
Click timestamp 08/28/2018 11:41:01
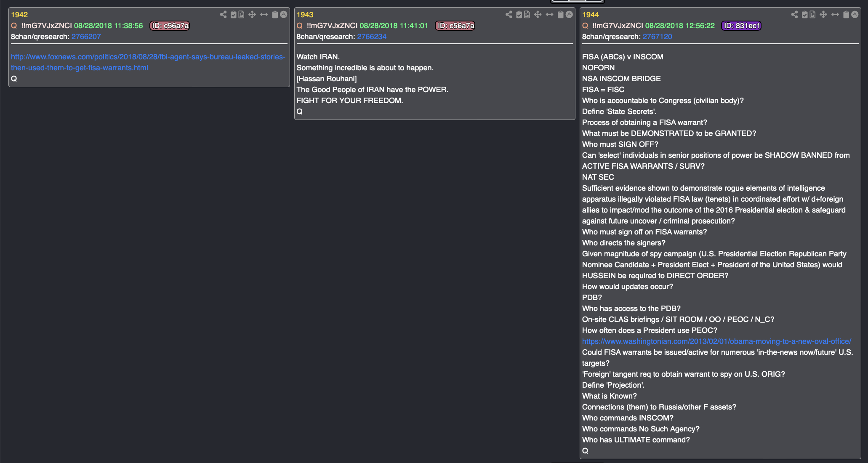coord(394,26)
